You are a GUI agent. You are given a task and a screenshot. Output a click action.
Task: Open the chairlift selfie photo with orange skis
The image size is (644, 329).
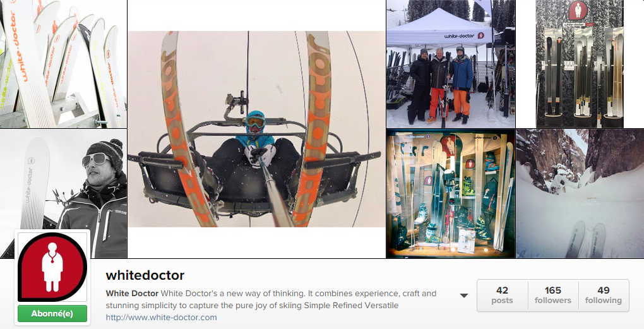[x=257, y=129]
